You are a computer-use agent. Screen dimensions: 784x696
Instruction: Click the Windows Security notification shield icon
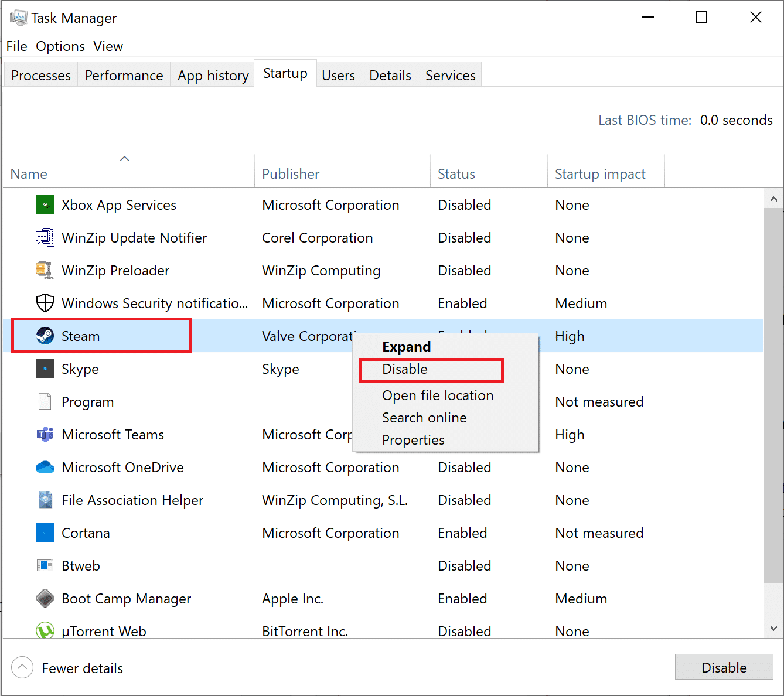[x=45, y=303]
